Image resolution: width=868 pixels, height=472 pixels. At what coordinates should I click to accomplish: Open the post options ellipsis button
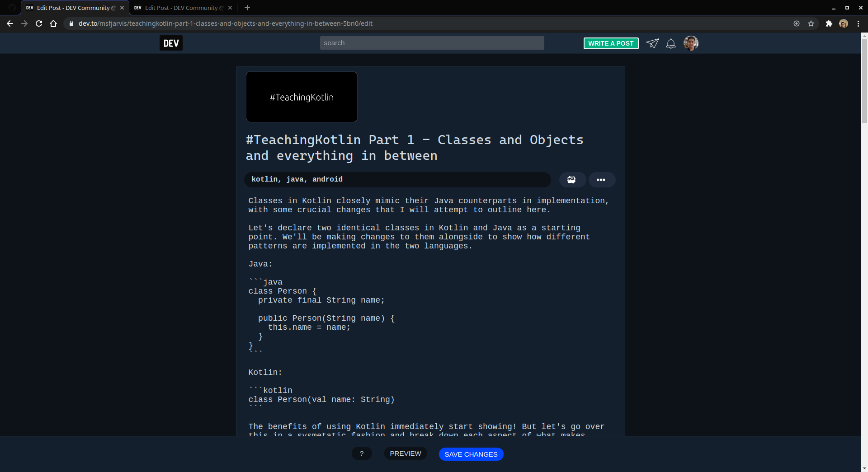(x=601, y=180)
